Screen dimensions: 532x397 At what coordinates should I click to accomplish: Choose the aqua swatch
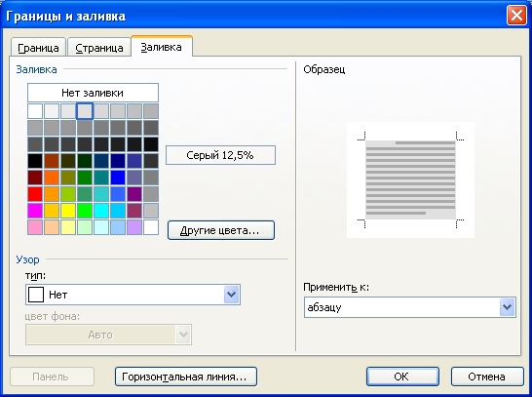(x=101, y=194)
